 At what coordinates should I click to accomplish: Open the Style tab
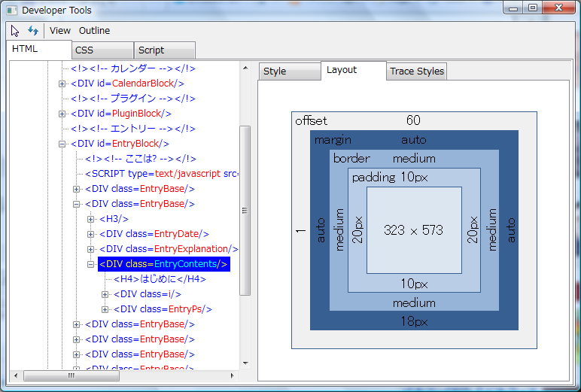(290, 71)
